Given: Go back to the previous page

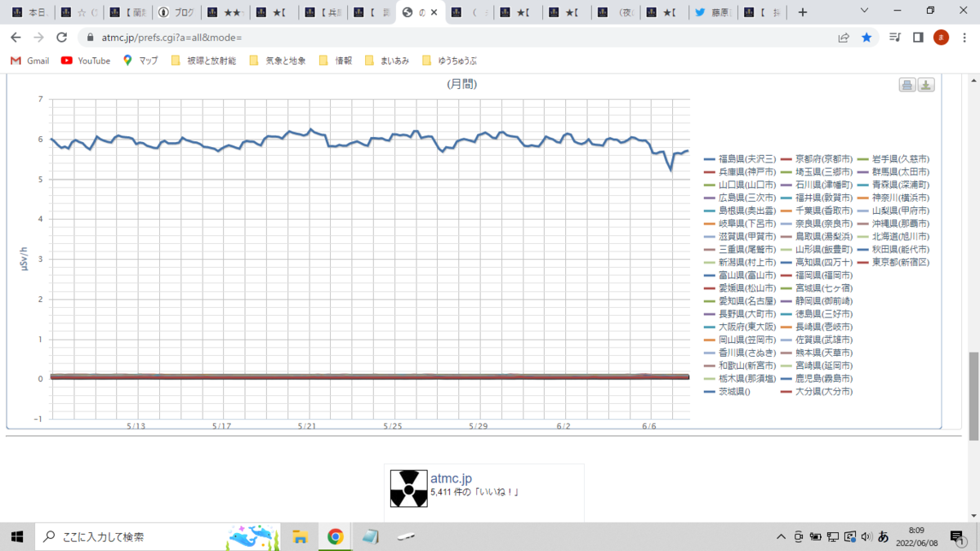Looking at the screenshot, I should (x=16, y=38).
